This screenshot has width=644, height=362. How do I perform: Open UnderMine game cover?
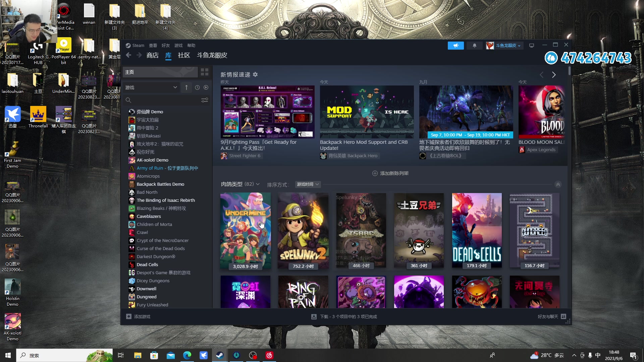tap(246, 231)
